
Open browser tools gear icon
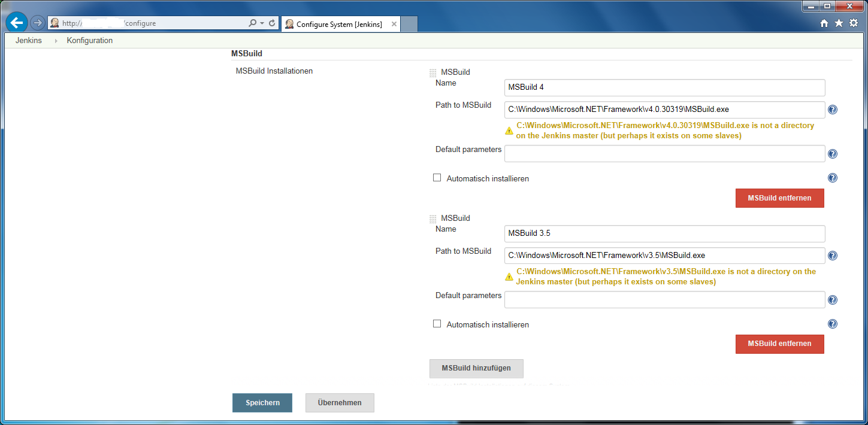[854, 23]
